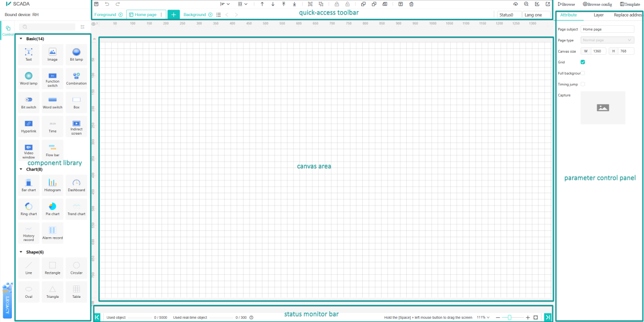Undo the last action
This screenshot has width=644, height=322.
[107, 4]
